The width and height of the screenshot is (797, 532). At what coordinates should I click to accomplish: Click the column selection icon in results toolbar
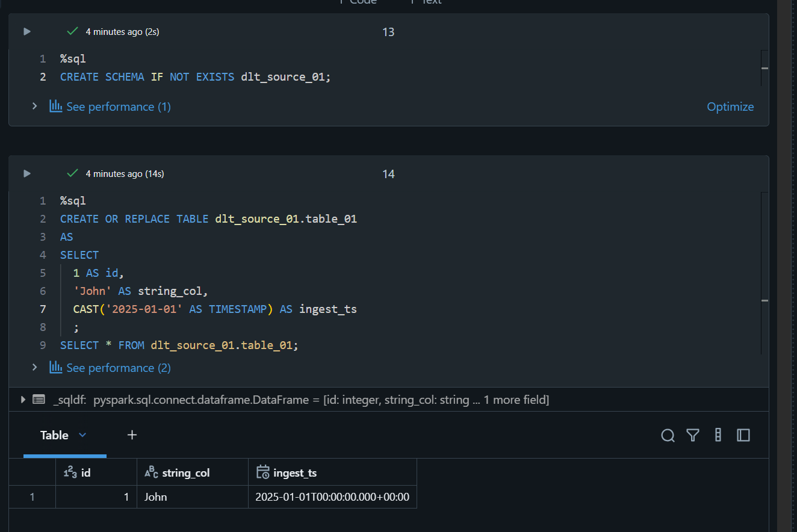pos(718,435)
